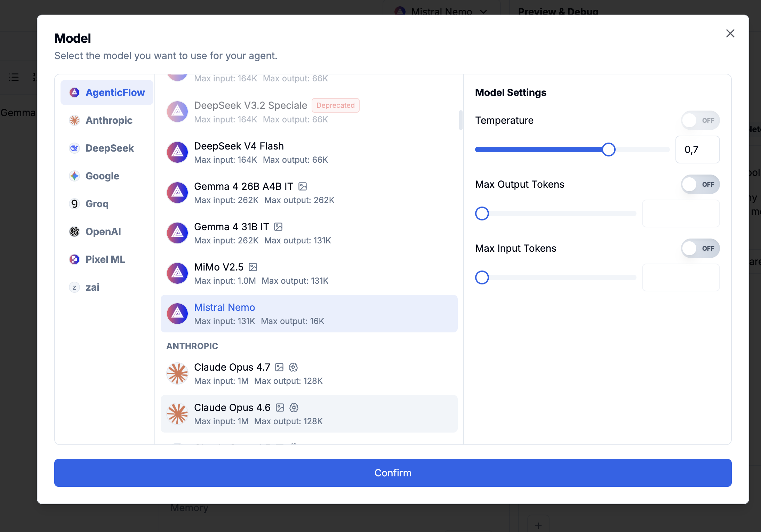Click the Claude Opus 4.7 Anthropic logo
Image resolution: width=761 pixels, height=532 pixels.
177,373
